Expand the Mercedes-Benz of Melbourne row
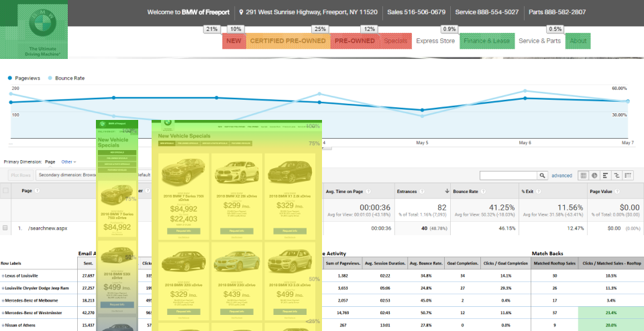Screen dimensions: 644x331 point(3,301)
